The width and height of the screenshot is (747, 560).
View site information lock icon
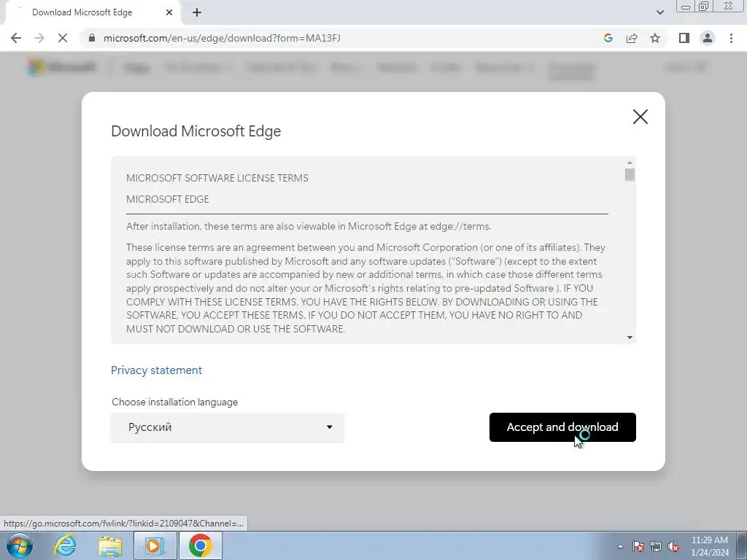[x=92, y=38]
